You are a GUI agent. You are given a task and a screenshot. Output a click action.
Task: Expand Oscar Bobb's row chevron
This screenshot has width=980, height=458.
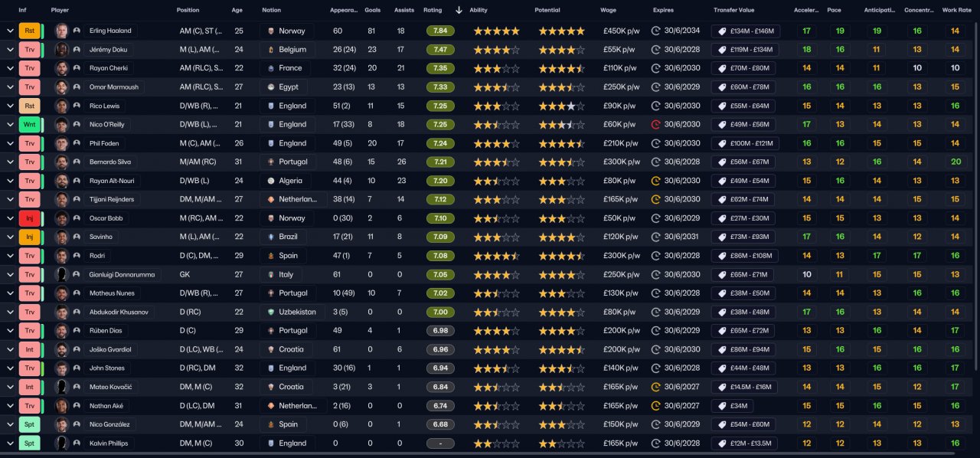coord(10,218)
